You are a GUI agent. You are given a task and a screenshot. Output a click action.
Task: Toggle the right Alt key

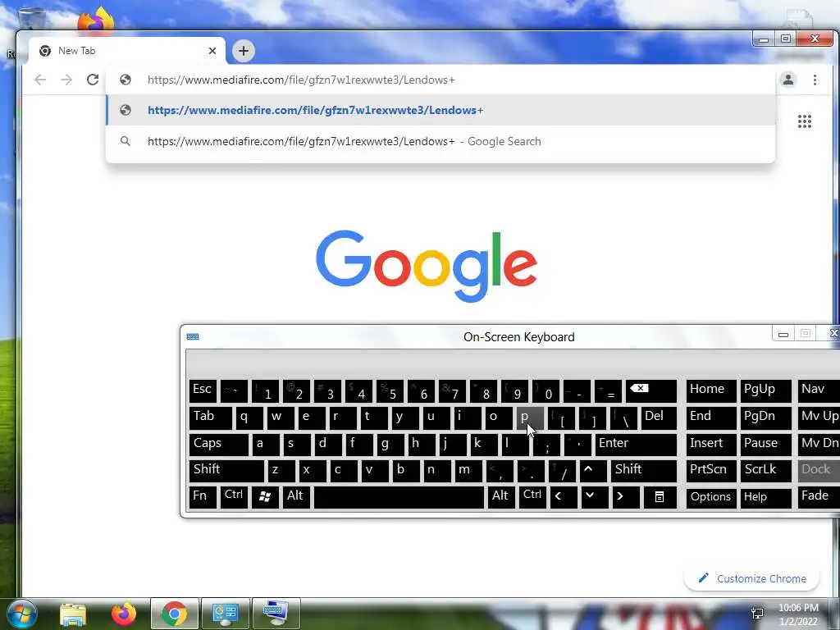pyautogui.click(x=501, y=497)
